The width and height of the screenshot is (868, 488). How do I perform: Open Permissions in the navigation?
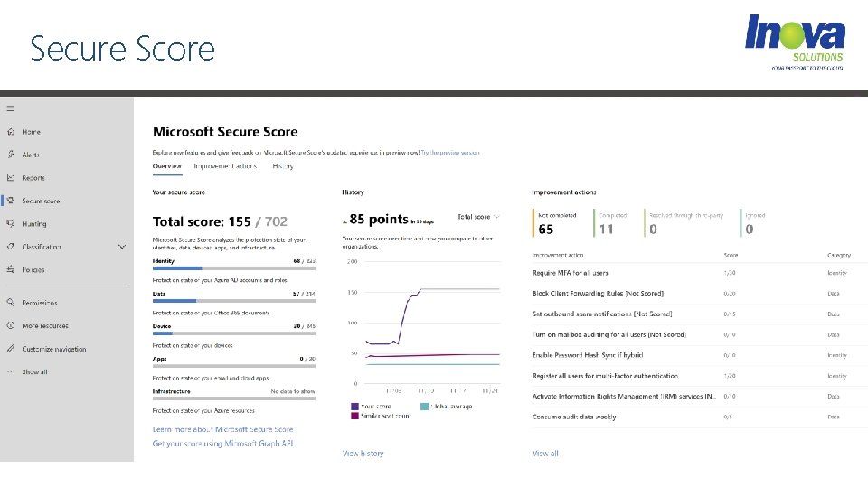(39, 304)
